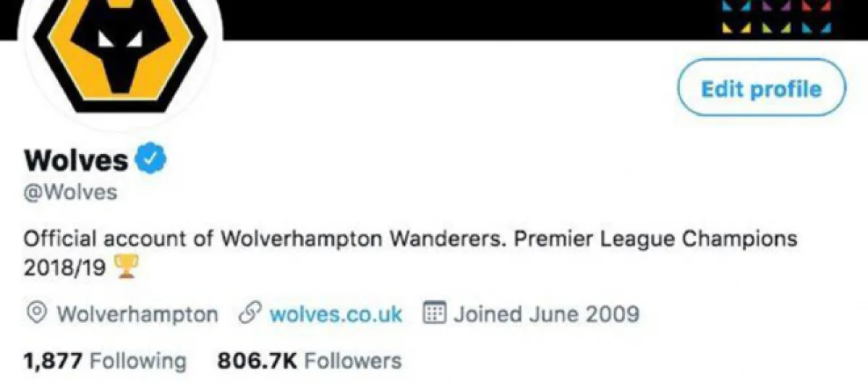The width and height of the screenshot is (868, 382).
Task: Click the location pin icon
Action: (37, 315)
